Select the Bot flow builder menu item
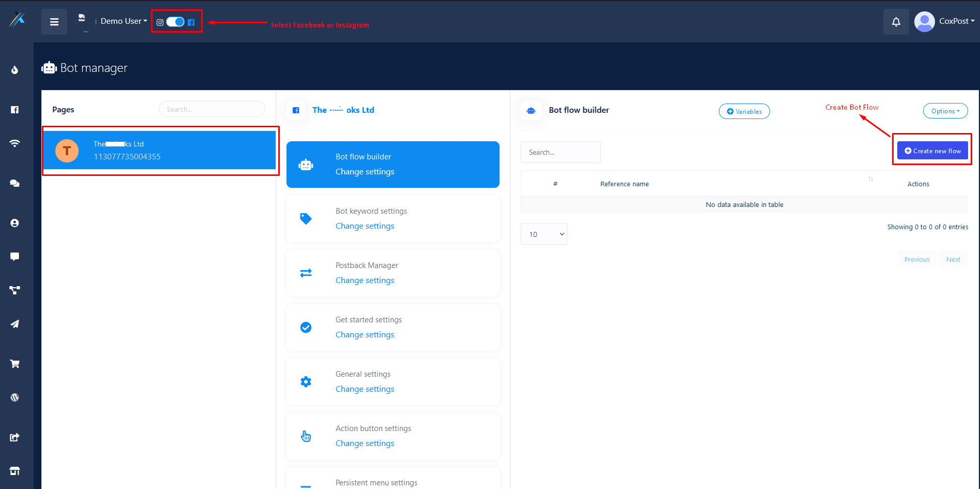The width and height of the screenshot is (980, 489). (x=393, y=165)
